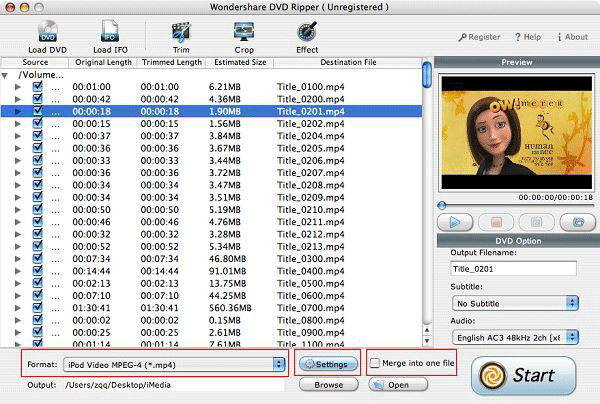Expand the Title_0500.mp4 row triangle
The image size is (600, 404).
coord(18,283)
